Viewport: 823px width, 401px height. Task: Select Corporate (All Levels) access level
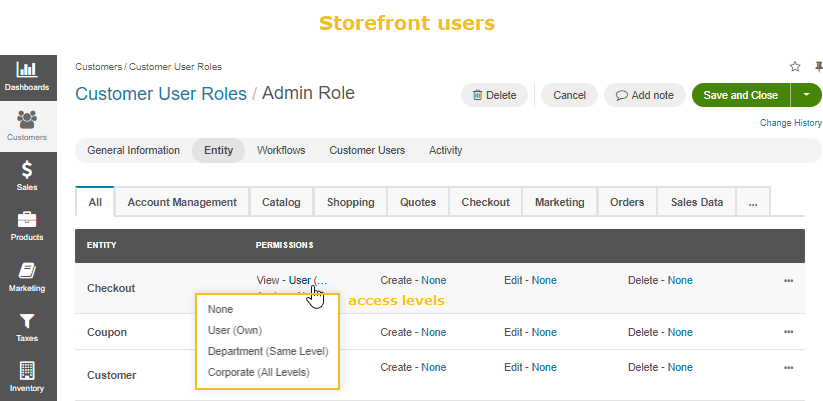click(x=259, y=372)
